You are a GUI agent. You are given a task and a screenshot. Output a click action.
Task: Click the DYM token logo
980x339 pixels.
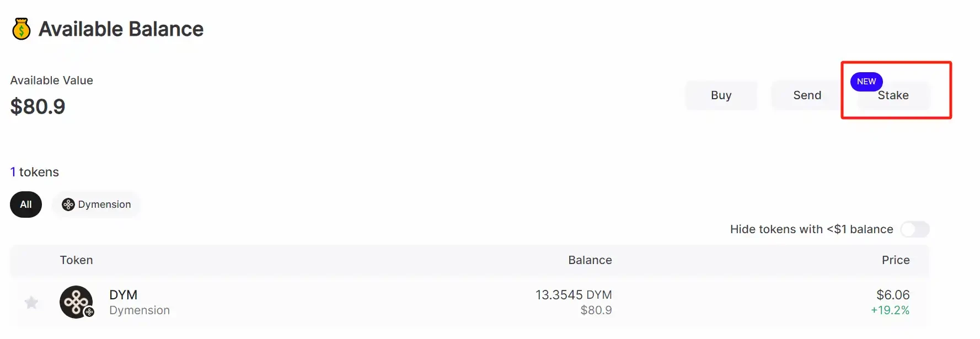(x=76, y=302)
